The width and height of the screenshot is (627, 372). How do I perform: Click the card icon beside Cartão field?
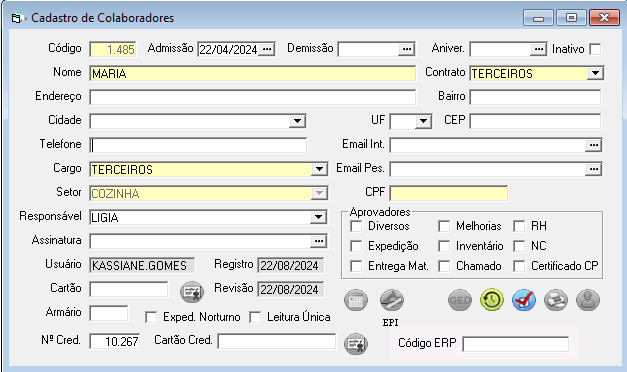[x=192, y=292]
